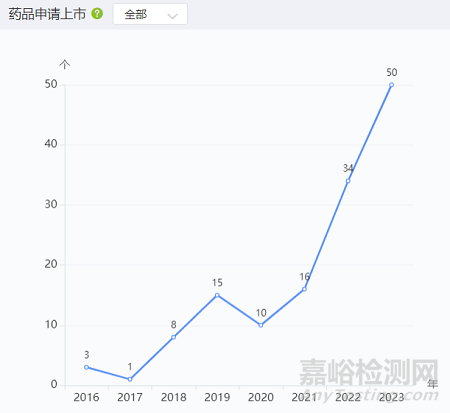Click the 2018 x-axis label
Viewport: 450px width, 413px height.
173,397
